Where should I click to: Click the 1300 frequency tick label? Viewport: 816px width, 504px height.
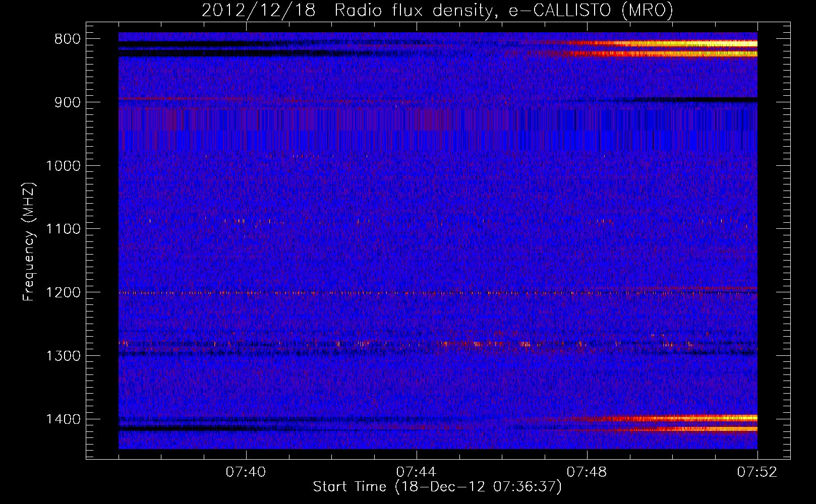click(63, 356)
